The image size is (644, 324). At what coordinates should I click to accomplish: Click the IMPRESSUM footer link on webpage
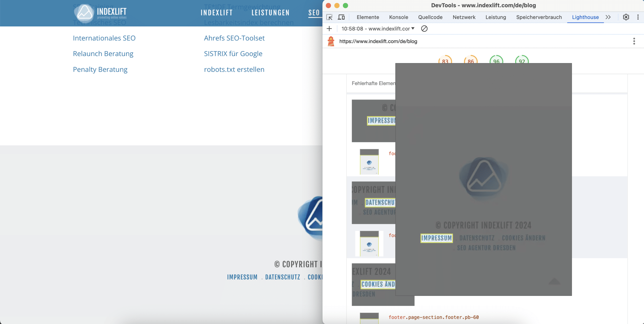(242, 277)
